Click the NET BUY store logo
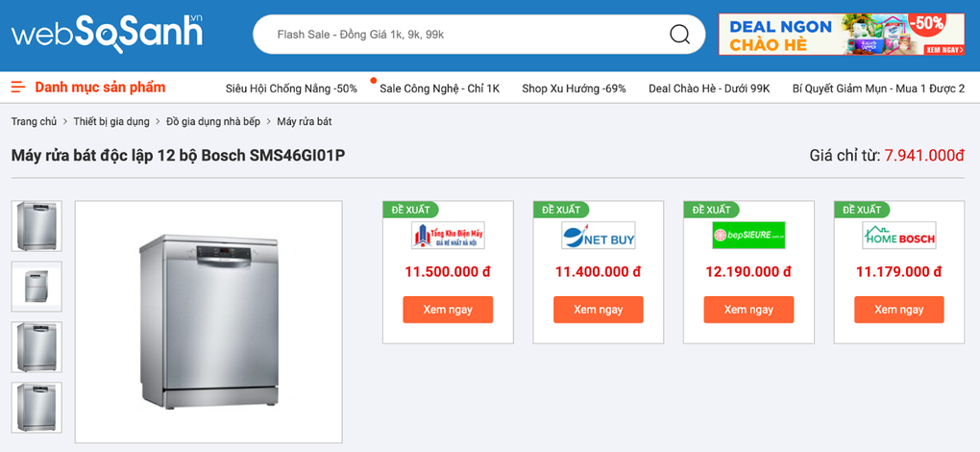Viewport: 980px width, 452px height. click(598, 236)
